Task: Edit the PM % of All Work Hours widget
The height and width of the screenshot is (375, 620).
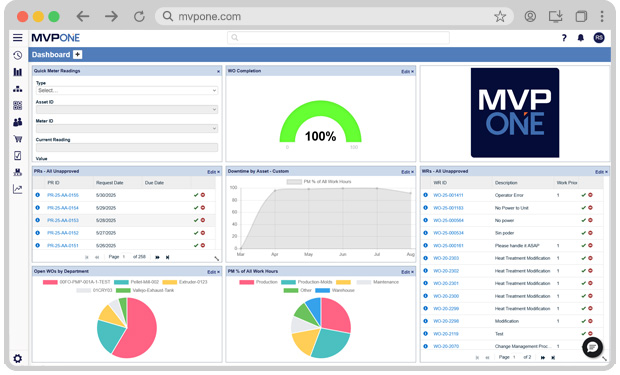Action: [x=405, y=272]
